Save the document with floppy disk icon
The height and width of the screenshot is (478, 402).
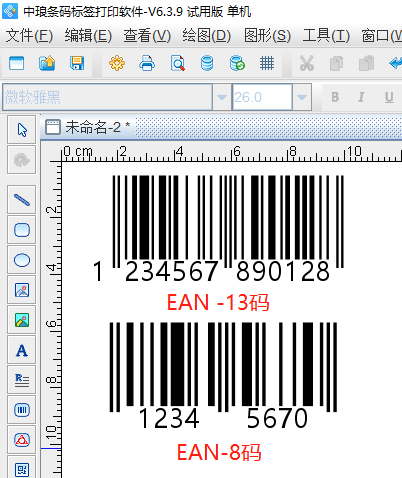pyautogui.click(x=77, y=63)
